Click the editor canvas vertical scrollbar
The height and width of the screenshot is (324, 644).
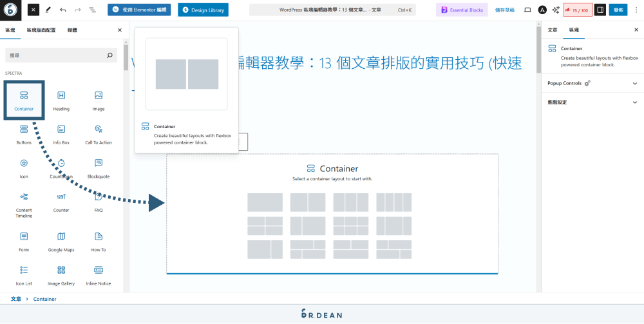click(x=538, y=50)
